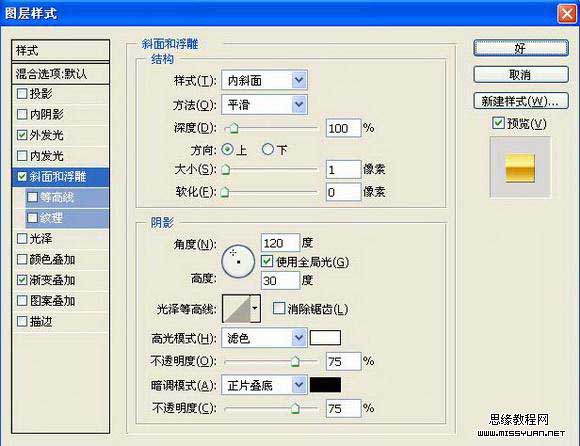Open the 暗调模式 正片叠底 dropdown
The width and height of the screenshot is (580, 446).
pos(264,385)
